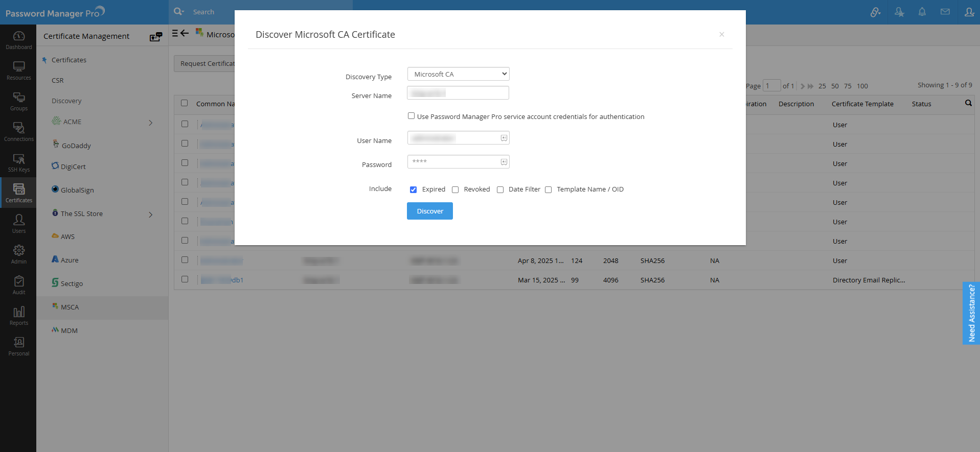Viewport: 980px width, 452px height.
Task: Expand The SSL Store submenu chevron
Action: click(x=150, y=215)
